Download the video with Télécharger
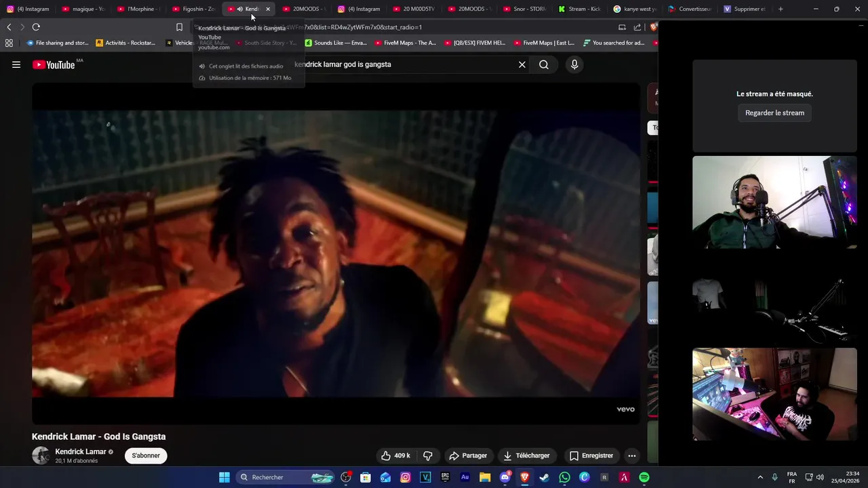 526,455
